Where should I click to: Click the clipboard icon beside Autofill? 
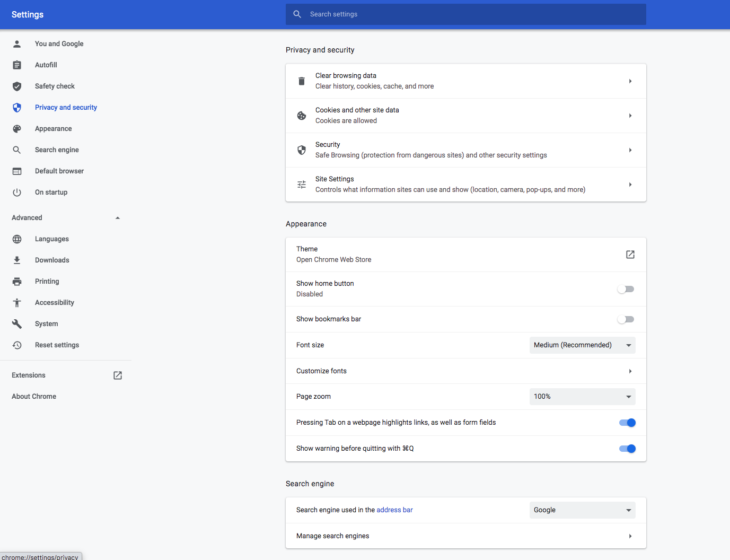pyautogui.click(x=17, y=65)
